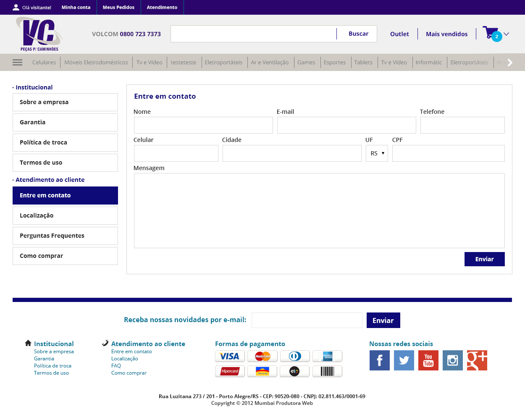Image resolution: width=525 pixels, height=420 pixels.
Task: Focus the Mensagem text area
Action: [x=319, y=210]
